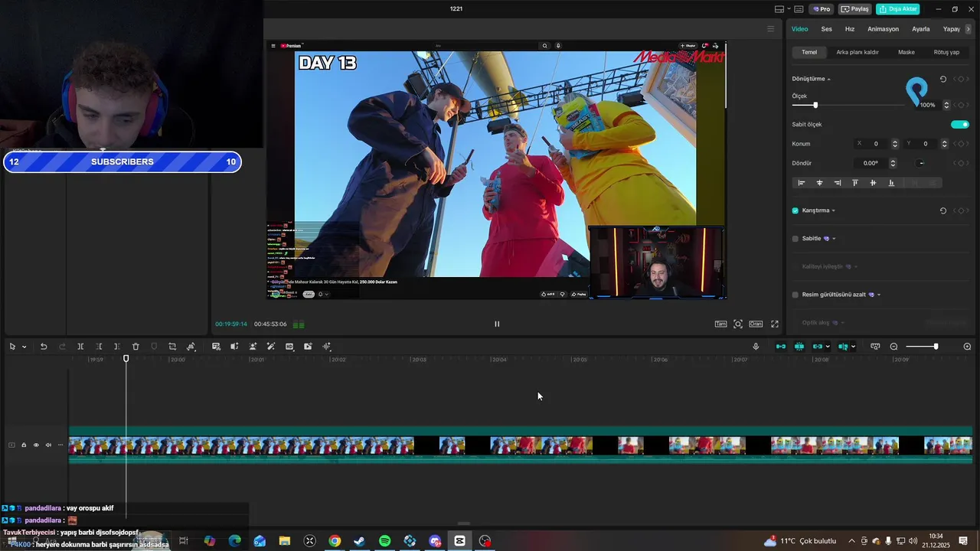Switch to the Ses tab
Image resolution: width=980 pixels, height=551 pixels.
826,29
